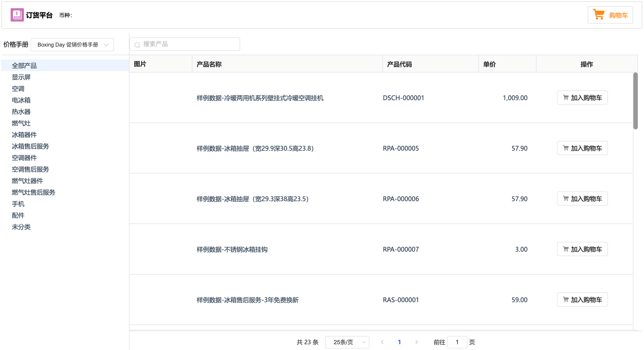Select the 显示屏 category

coord(21,77)
